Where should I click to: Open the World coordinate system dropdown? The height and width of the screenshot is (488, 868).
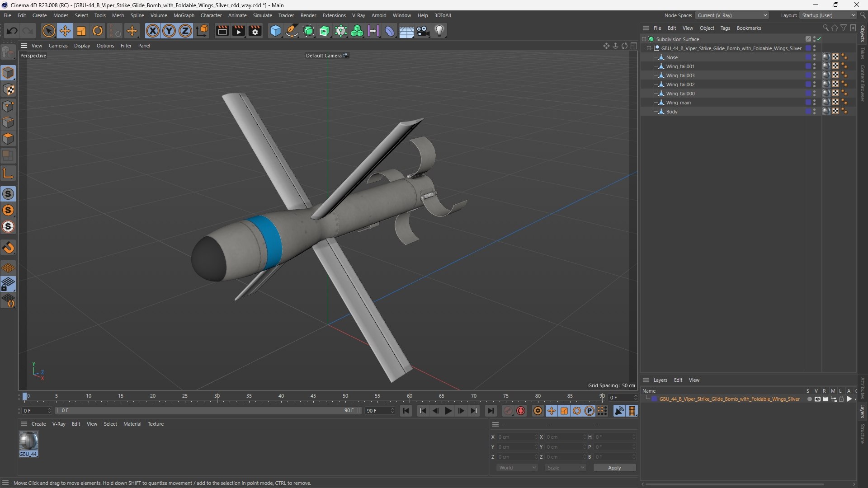tap(517, 468)
